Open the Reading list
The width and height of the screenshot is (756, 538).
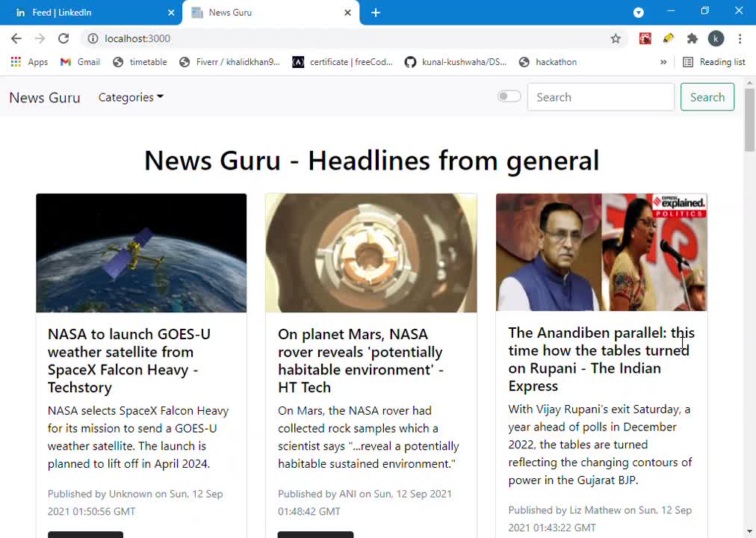[x=714, y=62]
